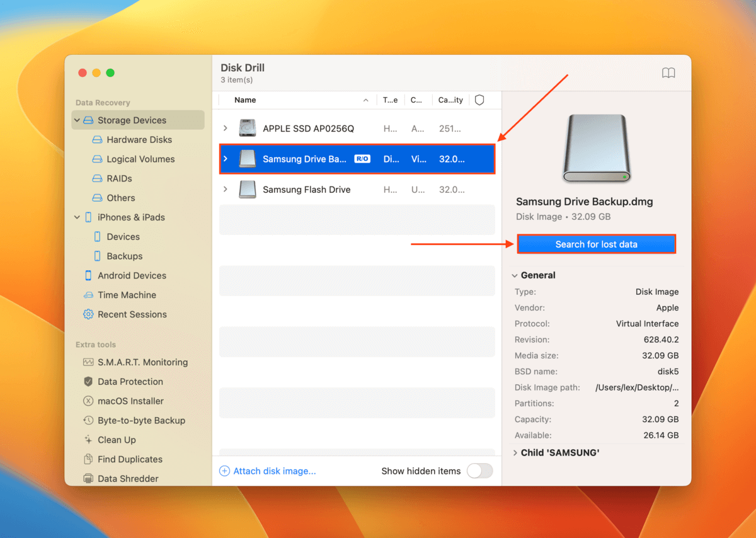The width and height of the screenshot is (756, 538).
Task: Click the Storage Devices drive icon
Action: (x=88, y=120)
